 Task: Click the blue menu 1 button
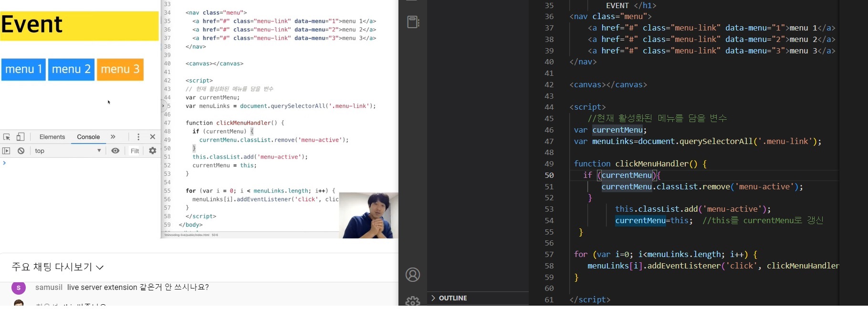tap(23, 70)
